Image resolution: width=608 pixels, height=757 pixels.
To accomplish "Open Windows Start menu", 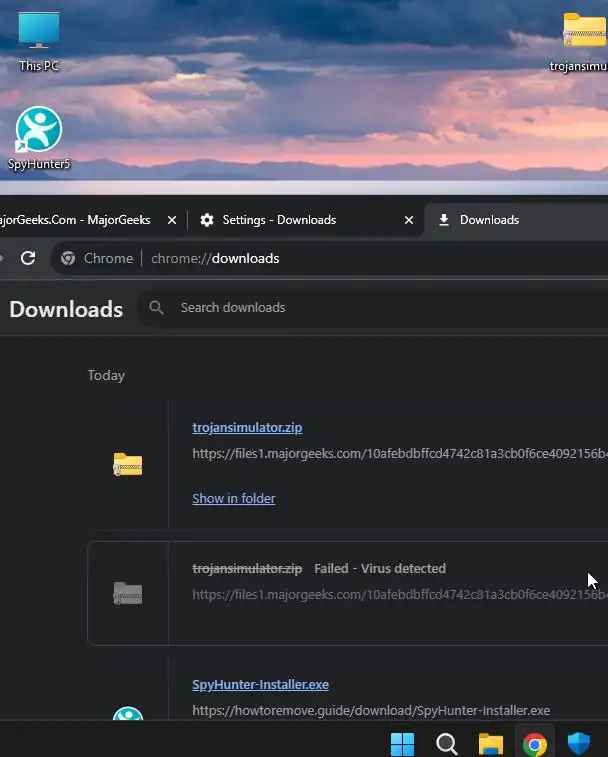I will pyautogui.click(x=402, y=743).
